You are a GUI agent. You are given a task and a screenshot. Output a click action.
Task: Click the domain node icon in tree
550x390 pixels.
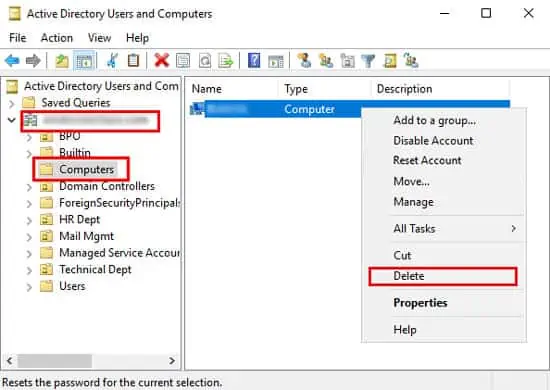(31, 120)
